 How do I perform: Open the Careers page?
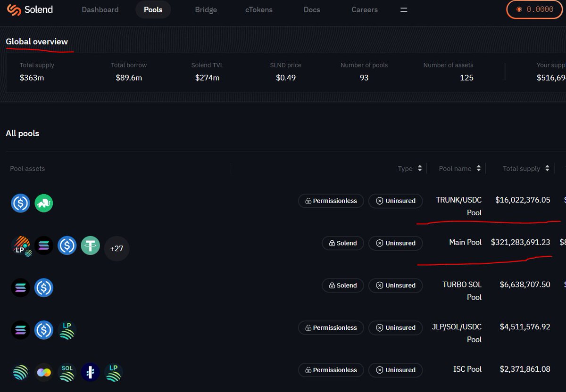[x=365, y=9]
